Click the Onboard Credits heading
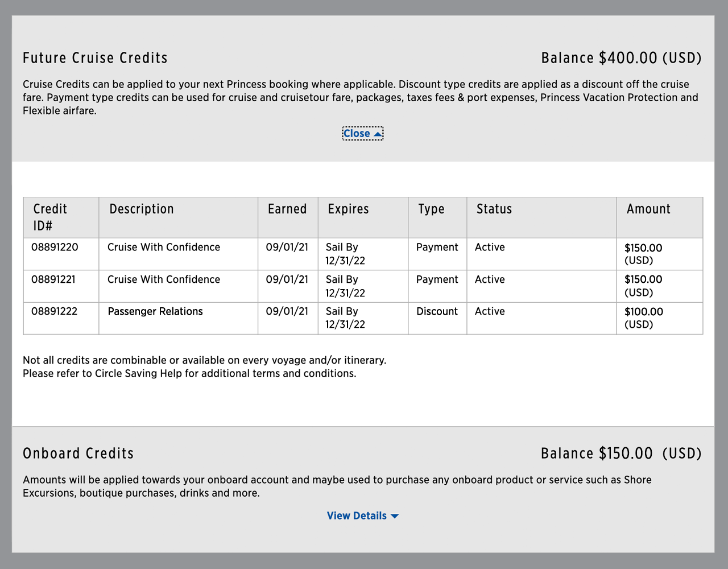This screenshot has width=728, height=569. (x=78, y=453)
